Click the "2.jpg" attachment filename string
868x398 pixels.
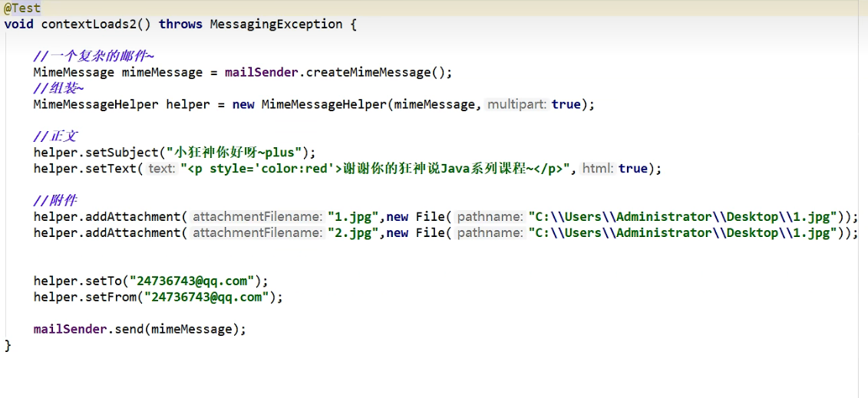click(352, 232)
